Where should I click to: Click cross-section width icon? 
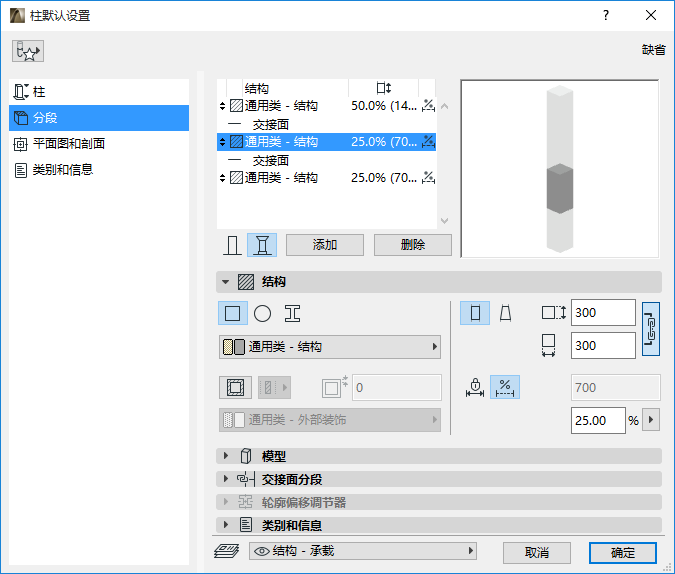point(548,345)
